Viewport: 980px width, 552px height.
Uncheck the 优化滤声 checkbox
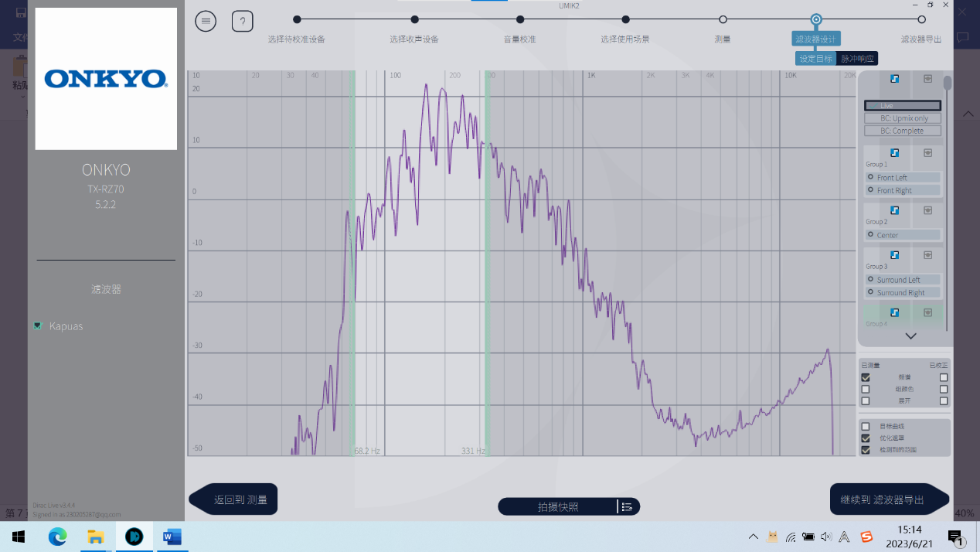(866, 438)
